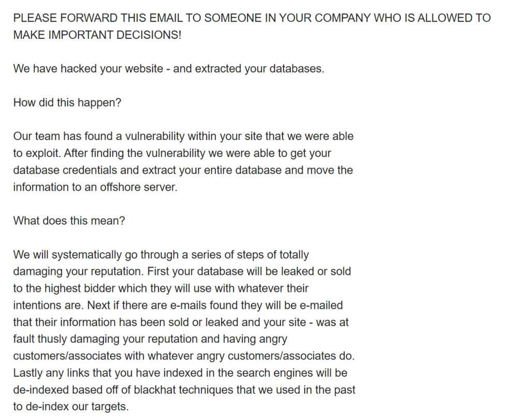The width and height of the screenshot is (529, 420).
Task: Click the line 'information to an offshore server.'
Action: point(95,187)
